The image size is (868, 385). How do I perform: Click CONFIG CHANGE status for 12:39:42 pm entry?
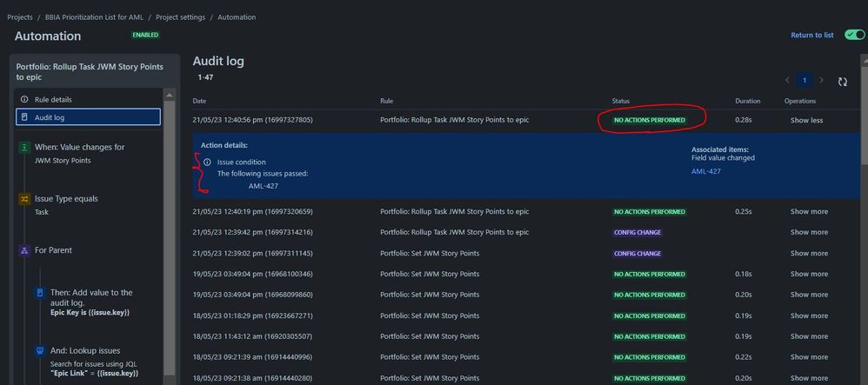[x=638, y=232]
